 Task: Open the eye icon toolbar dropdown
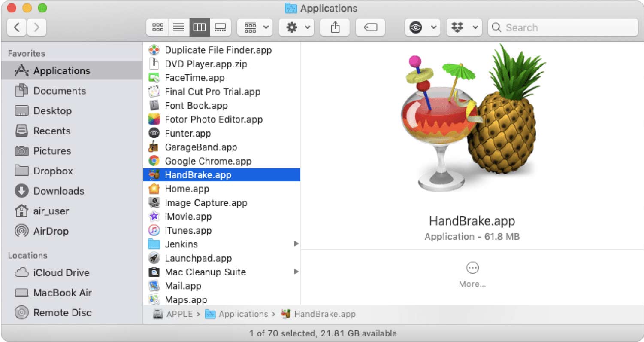coord(423,27)
